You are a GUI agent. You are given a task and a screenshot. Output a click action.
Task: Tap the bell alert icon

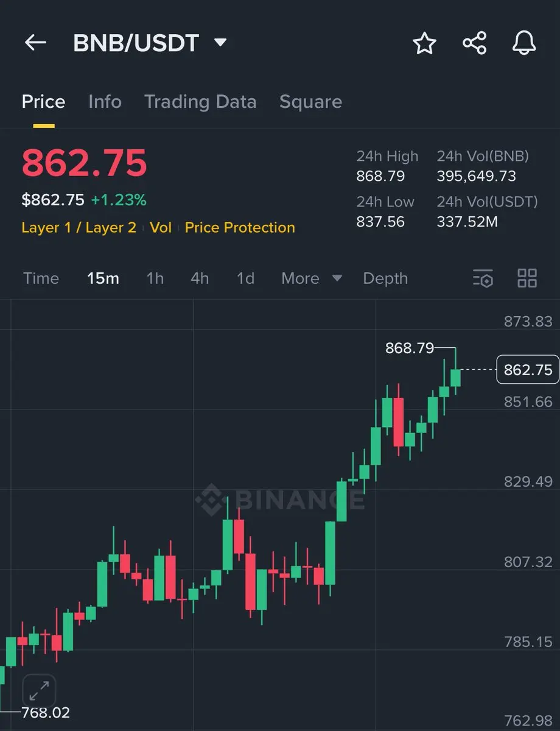pos(524,43)
